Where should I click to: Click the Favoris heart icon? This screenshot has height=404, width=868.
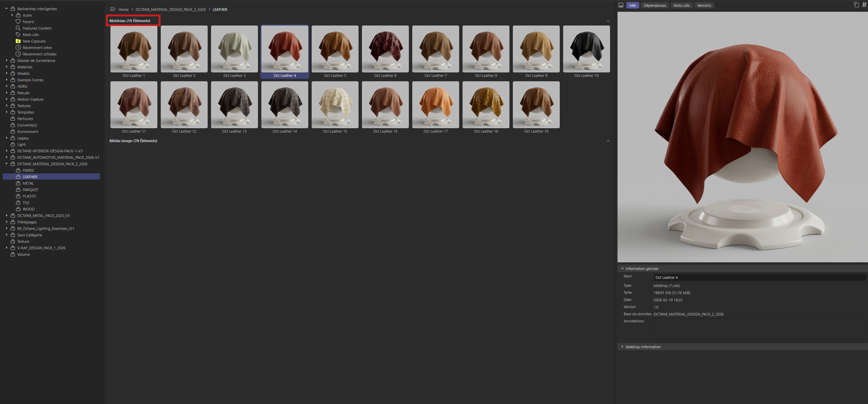click(x=18, y=21)
